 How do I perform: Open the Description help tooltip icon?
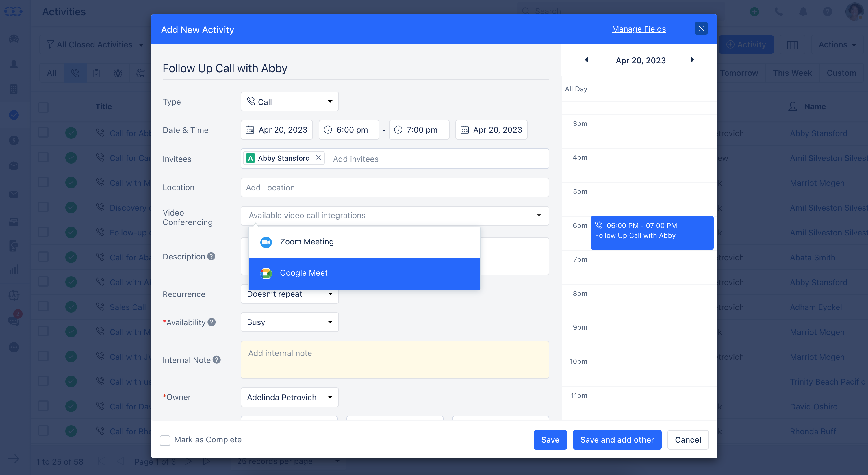point(211,256)
